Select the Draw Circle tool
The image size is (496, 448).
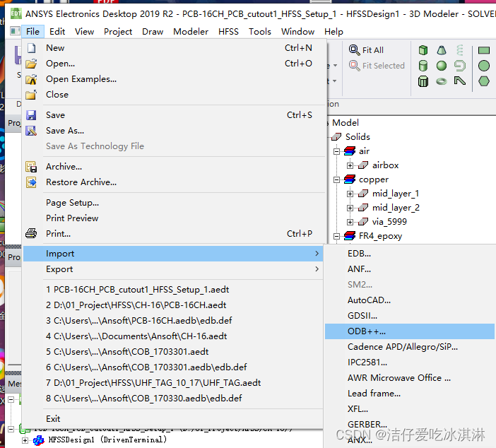(x=484, y=66)
